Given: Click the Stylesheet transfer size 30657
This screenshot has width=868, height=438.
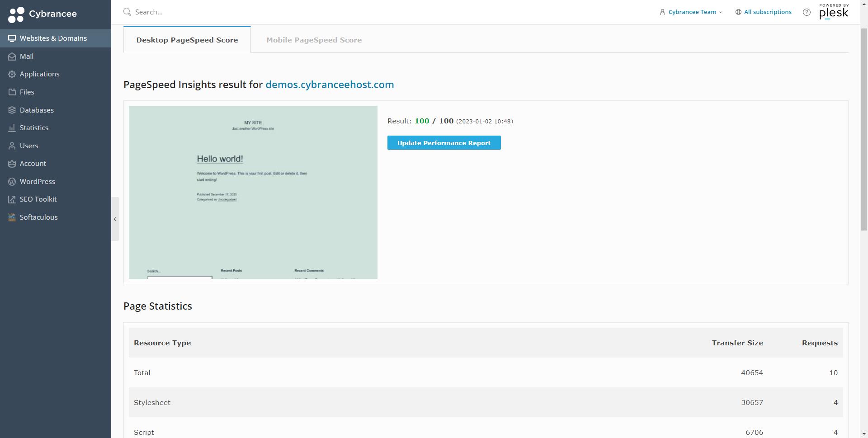Looking at the screenshot, I should pos(752,403).
